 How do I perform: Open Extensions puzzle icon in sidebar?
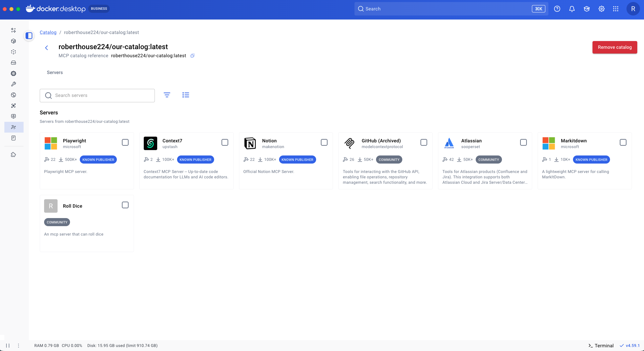tap(13, 155)
